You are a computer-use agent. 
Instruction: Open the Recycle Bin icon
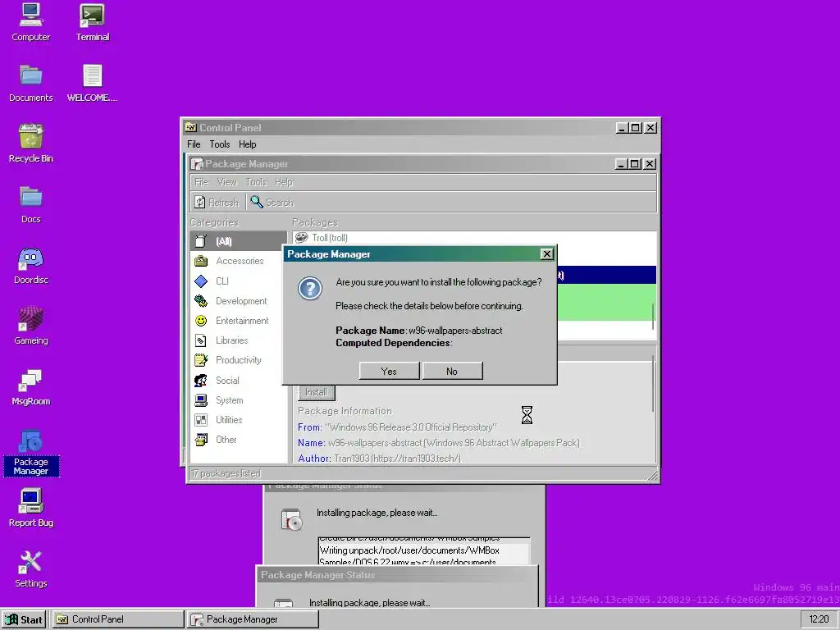[x=30, y=144]
